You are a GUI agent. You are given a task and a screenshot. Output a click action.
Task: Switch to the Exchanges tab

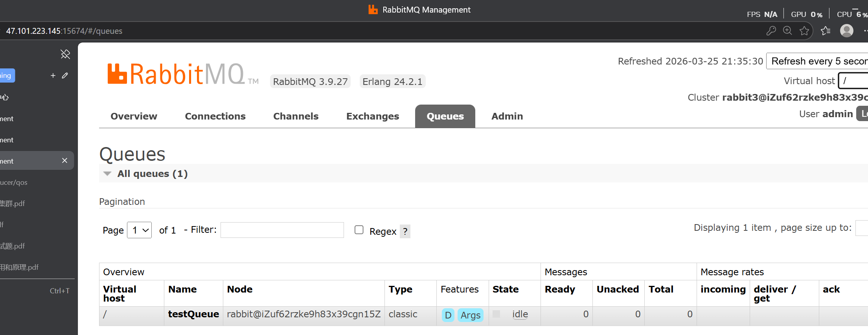(372, 116)
